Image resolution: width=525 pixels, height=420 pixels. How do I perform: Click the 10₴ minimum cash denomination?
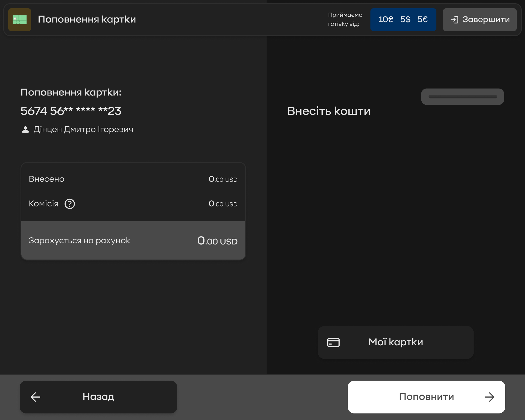click(x=386, y=19)
